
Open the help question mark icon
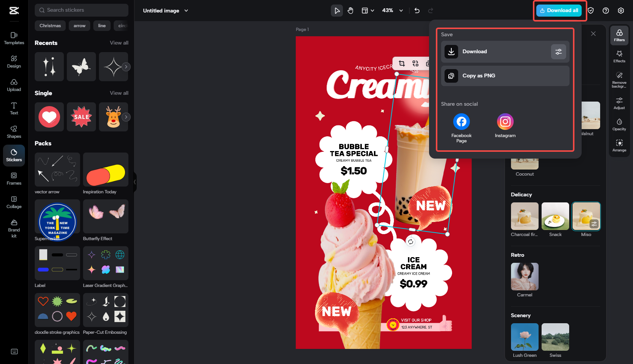tap(606, 11)
